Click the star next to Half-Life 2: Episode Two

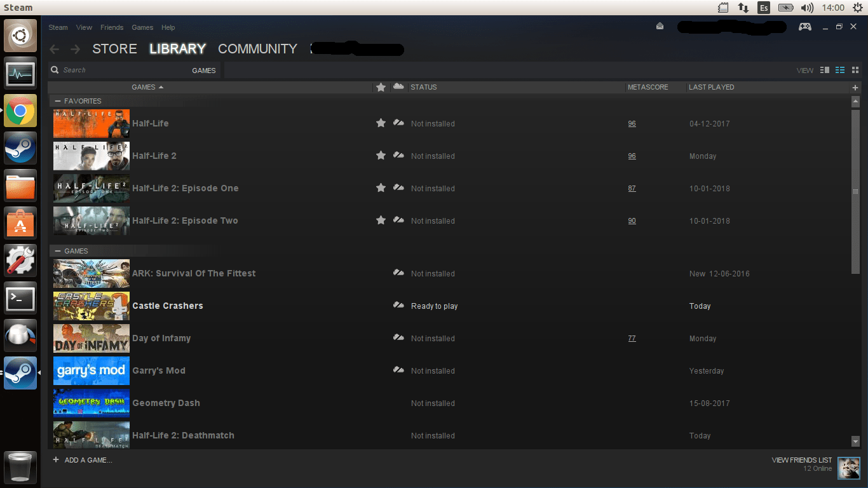381,220
